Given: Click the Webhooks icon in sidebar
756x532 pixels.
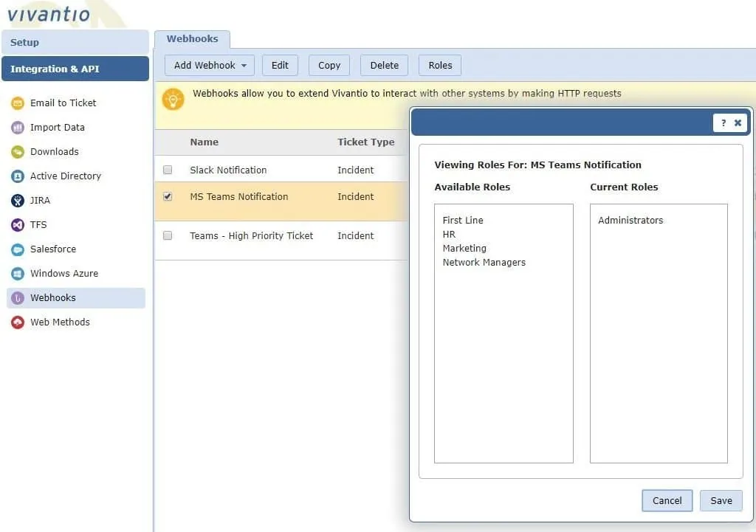Looking at the screenshot, I should click(x=18, y=298).
